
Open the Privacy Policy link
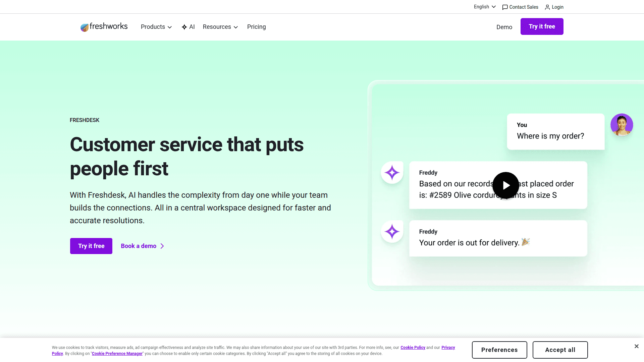pyautogui.click(x=448, y=348)
